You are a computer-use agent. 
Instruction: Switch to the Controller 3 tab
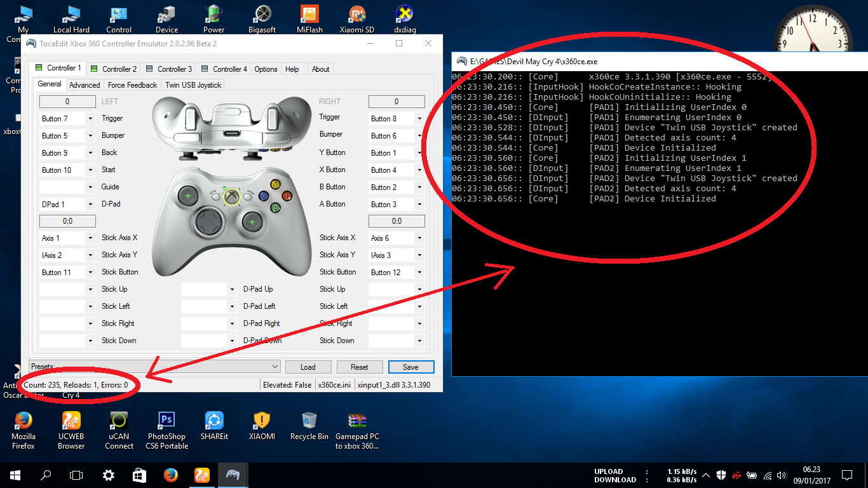point(168,69)
